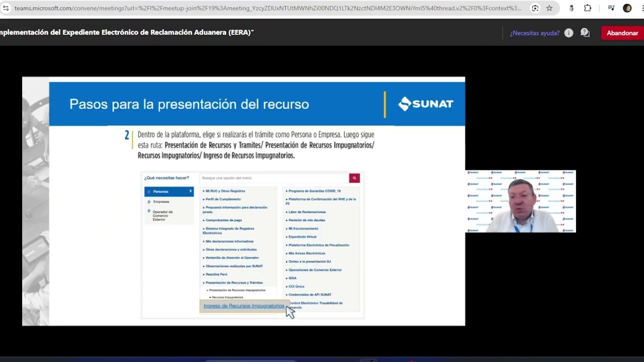The width and height of the screenshot is (644, 362).
Task: Click the '¿Qué necesitas hacer?' label
Action: click(167, 178)
